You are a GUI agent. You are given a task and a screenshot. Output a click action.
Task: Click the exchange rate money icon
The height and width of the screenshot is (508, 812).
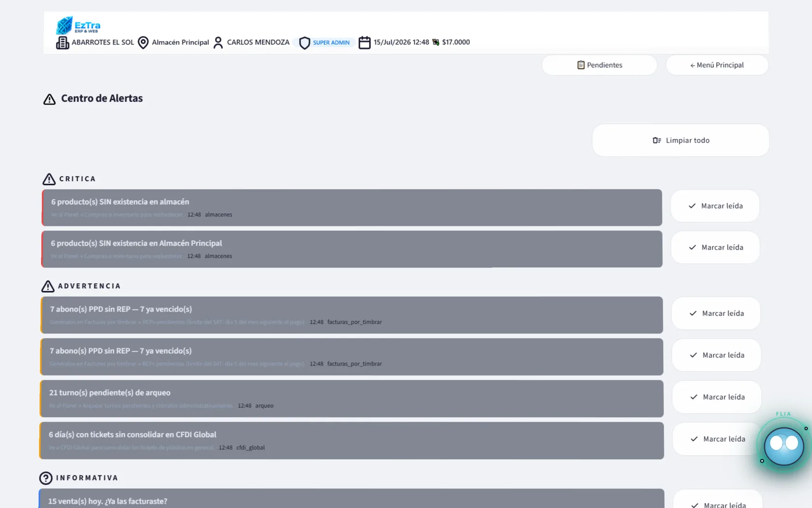(x=435, y=42)
